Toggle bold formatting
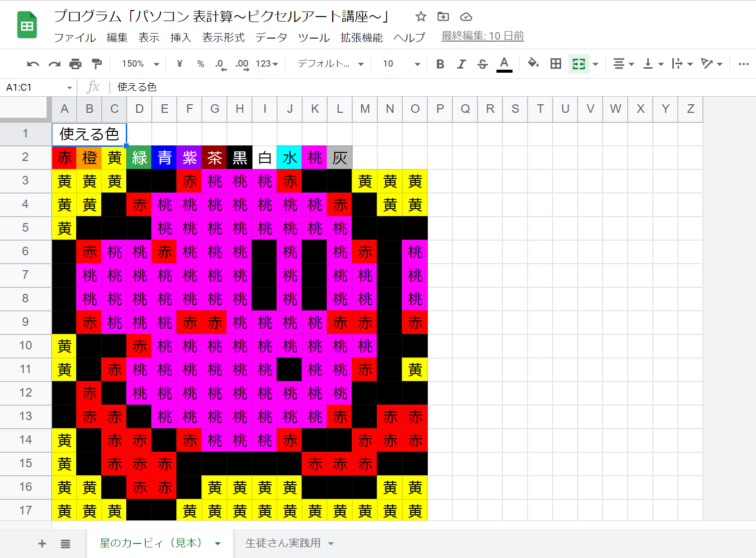This screenshot has height=558, width=756. (x=440, y=64)
